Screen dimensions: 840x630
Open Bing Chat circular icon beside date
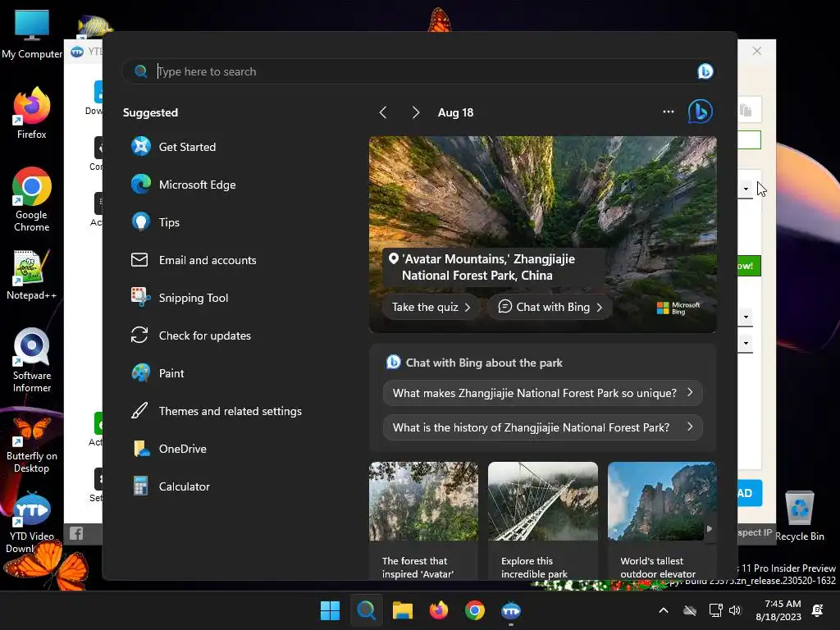tap(701, 112)
